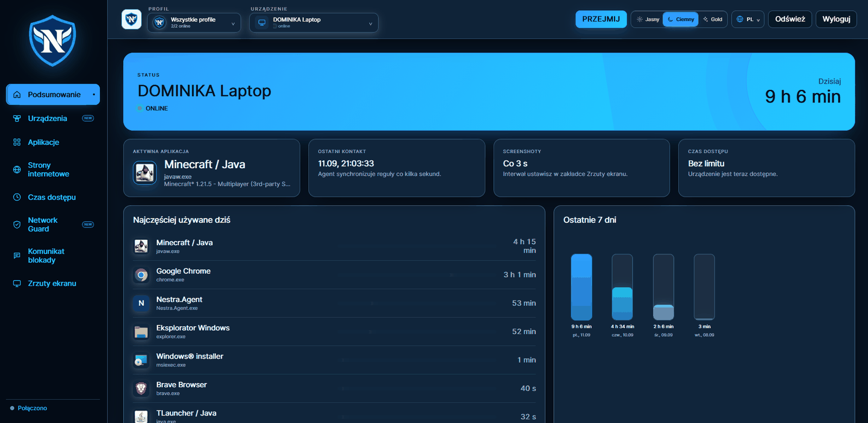Screen dimensions: 868x423
Task: Click the Czas dostępu Bez limitu card
Action: point(767,168)
